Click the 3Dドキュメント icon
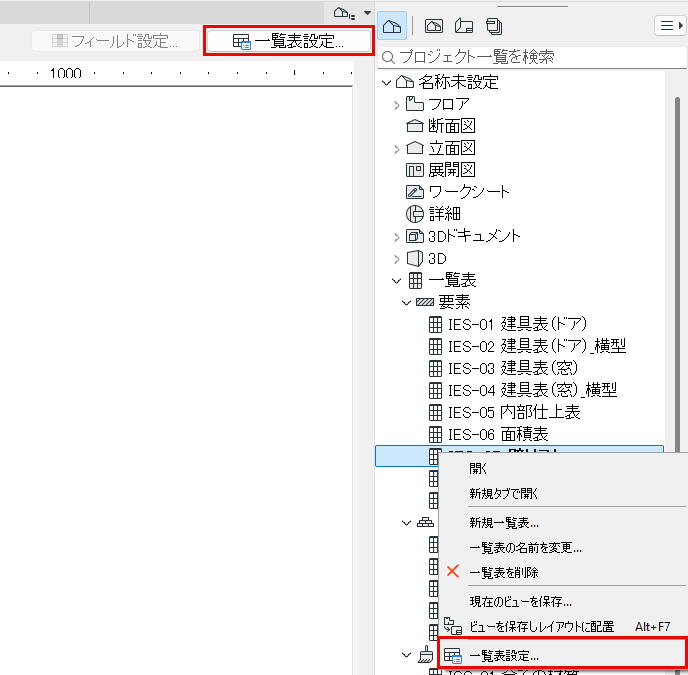 coord(415,236)
